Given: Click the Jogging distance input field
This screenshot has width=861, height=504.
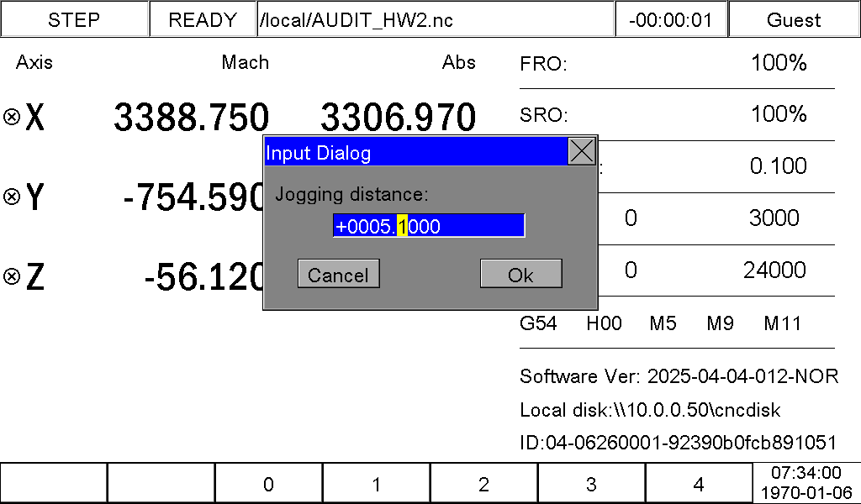Looking at the screenshot, I should click(429, 225).
